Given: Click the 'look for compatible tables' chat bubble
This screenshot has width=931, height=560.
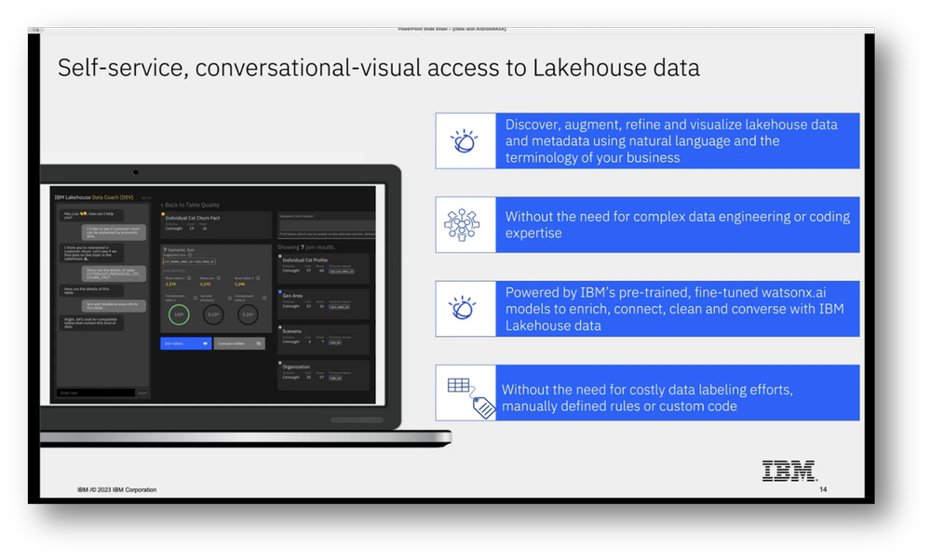Looking at the screenshot, I should tap(91, 323).
